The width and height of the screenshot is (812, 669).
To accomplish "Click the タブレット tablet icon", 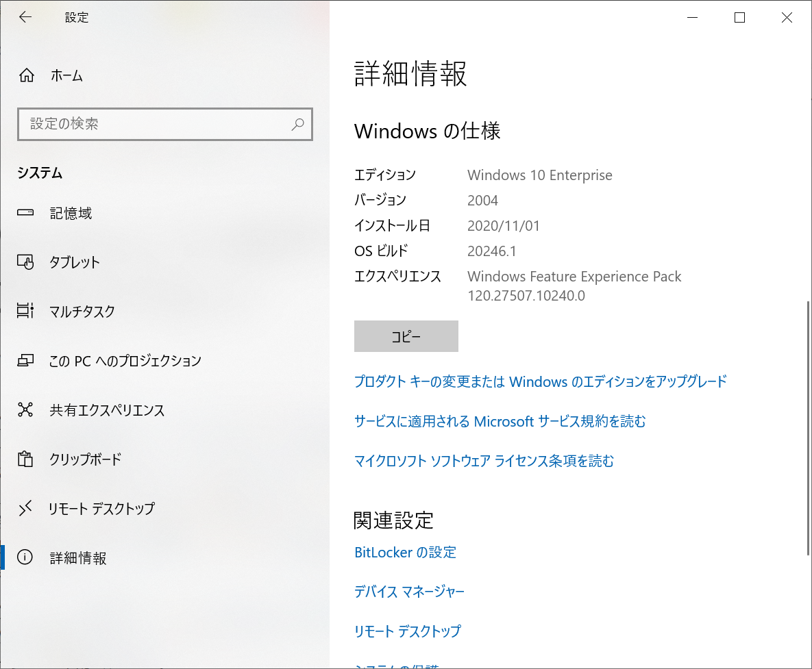I will [x=25, y=262].
